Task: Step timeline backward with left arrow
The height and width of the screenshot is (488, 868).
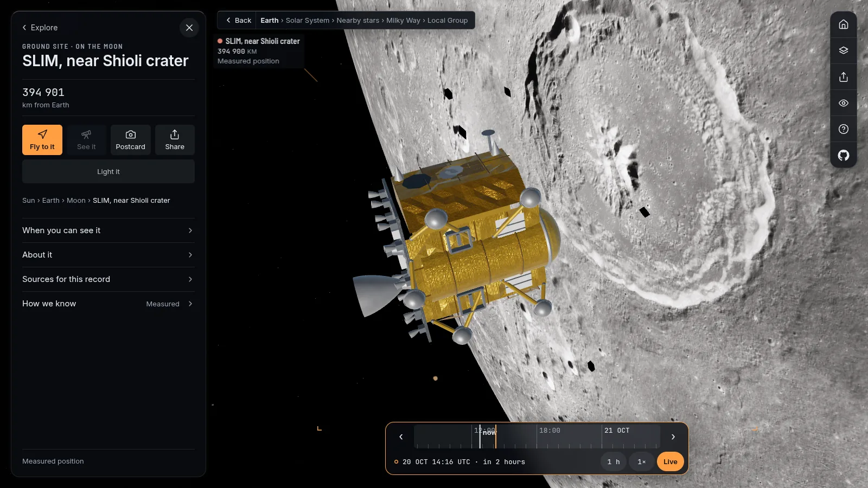Action: [x=401, y=436]
